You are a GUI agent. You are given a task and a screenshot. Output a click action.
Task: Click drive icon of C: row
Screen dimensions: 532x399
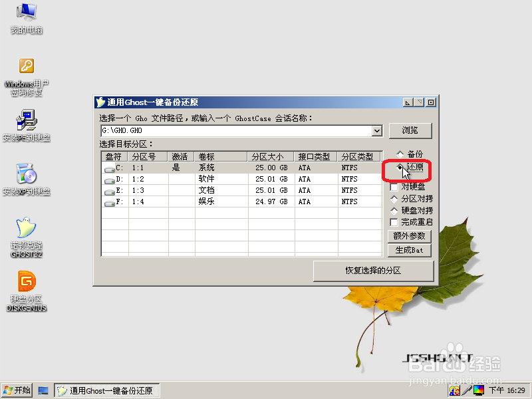110,169
